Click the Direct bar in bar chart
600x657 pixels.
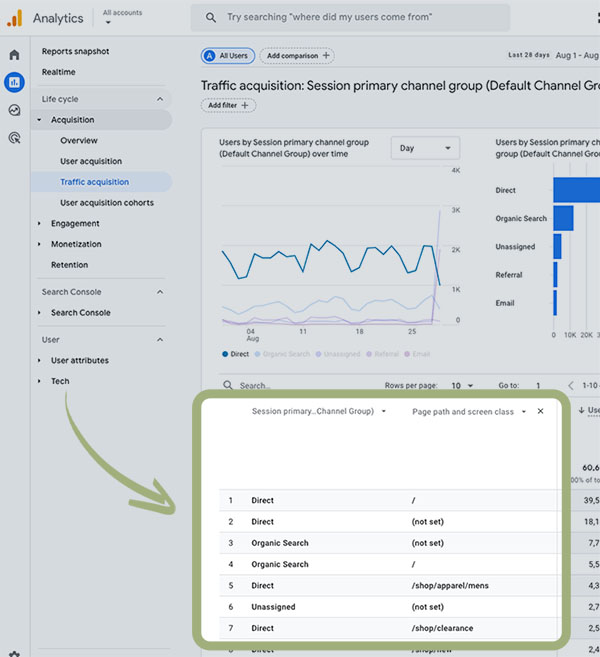pyautogui.click(x=575, y=190)
